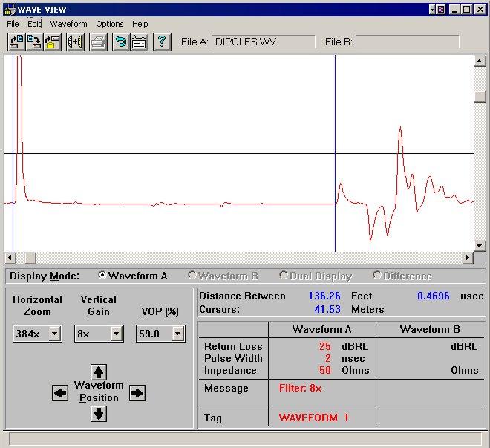Click the 0.4696 usec time value
The image size is (490, 448).
(x=434, y=296)
